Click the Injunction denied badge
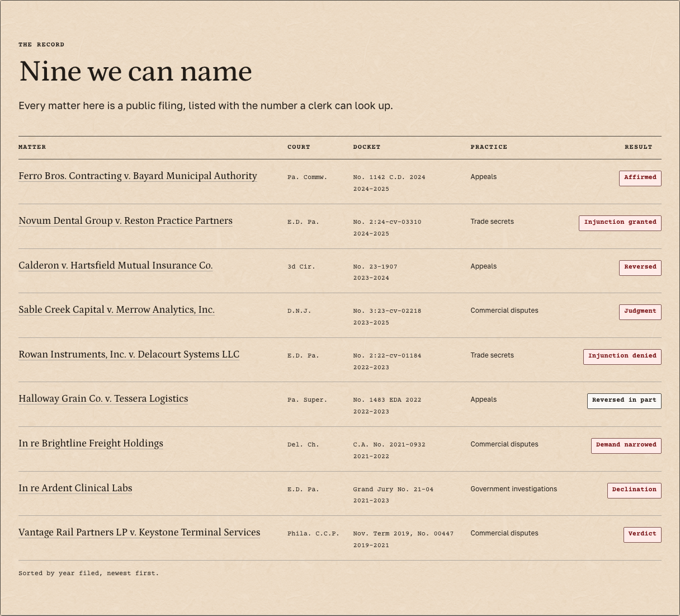The height and width of the screenshot is (616, 680). (622, 356)
